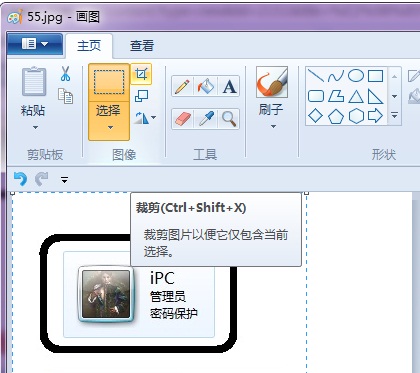Image resolution: width=420 pixels, height=373 pixels.
Task: Switch to the 查看 tab
Action: (142, 46)
